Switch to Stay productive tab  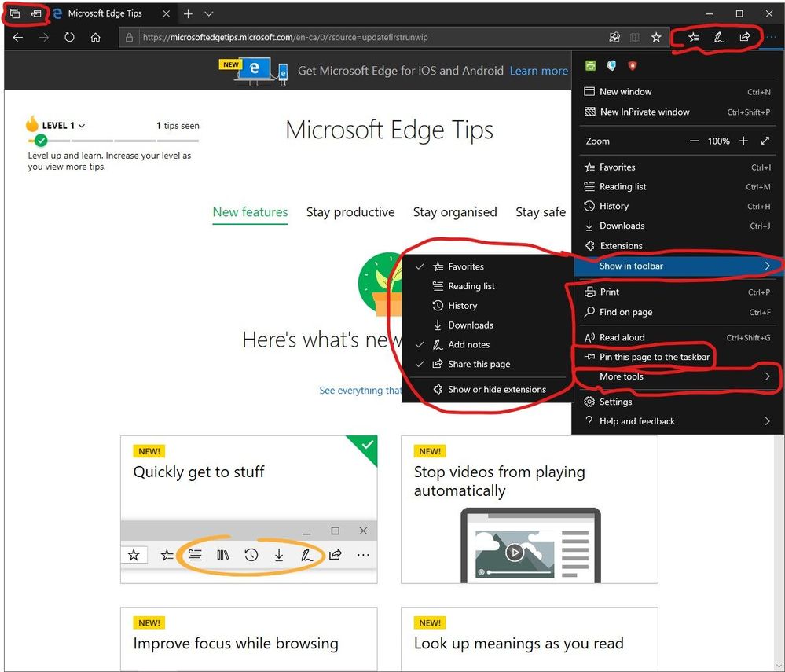350,212
